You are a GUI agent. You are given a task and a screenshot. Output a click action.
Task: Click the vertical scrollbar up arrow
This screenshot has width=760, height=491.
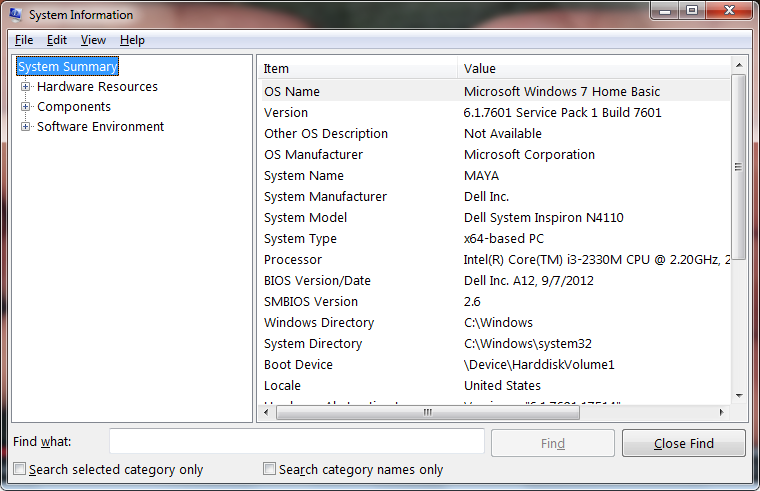coord(739,65)
